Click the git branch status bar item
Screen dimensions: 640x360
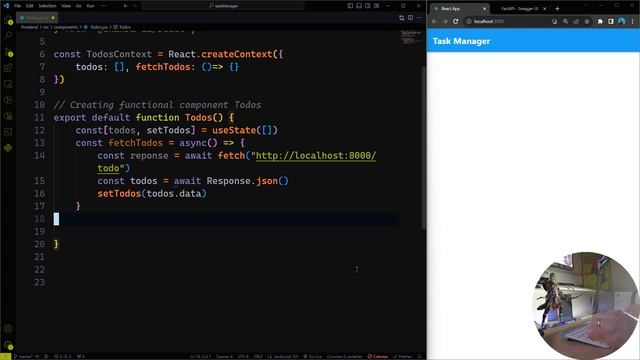coord(28,356)
